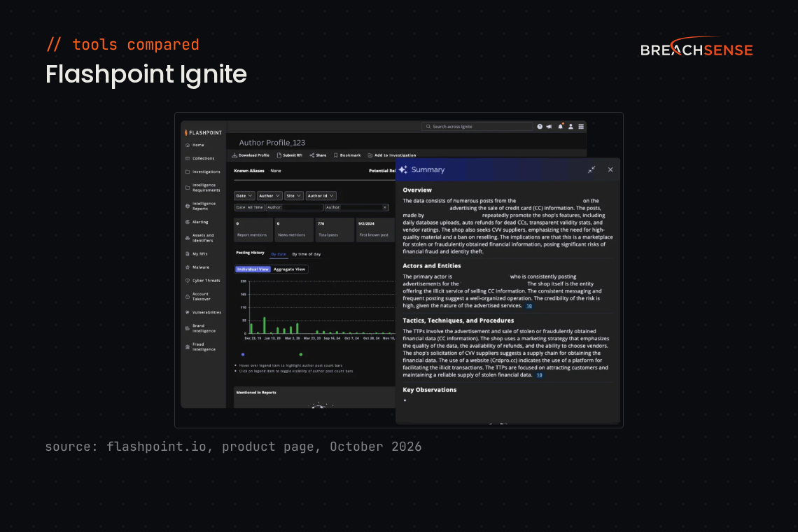Open the help question-mark icon

point(540,126)
